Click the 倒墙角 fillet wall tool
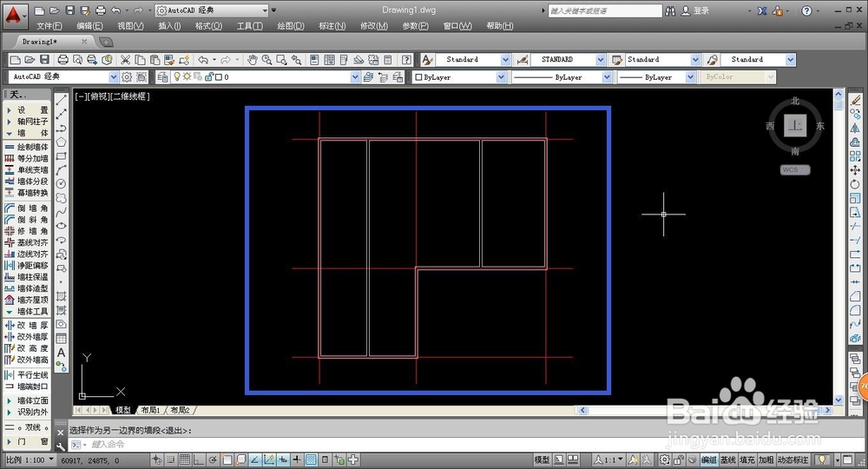Screen dimensions: 868x469 [27, 208]
